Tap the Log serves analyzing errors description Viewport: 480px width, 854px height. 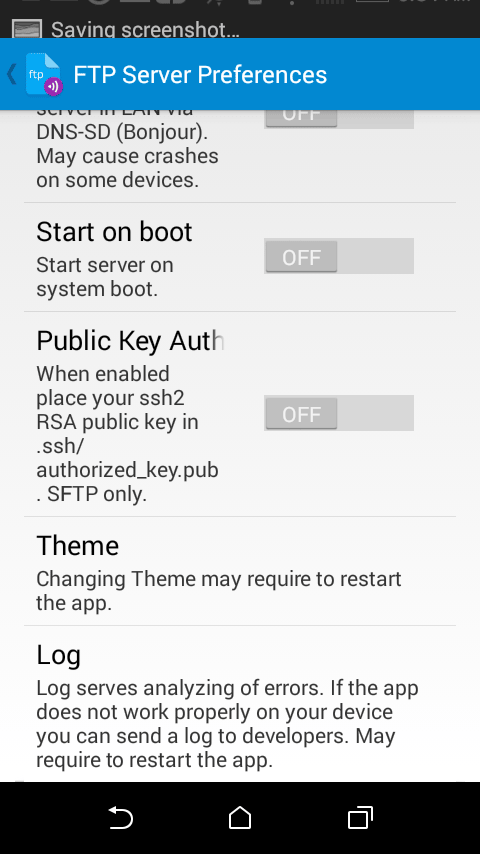coord(227,724)
